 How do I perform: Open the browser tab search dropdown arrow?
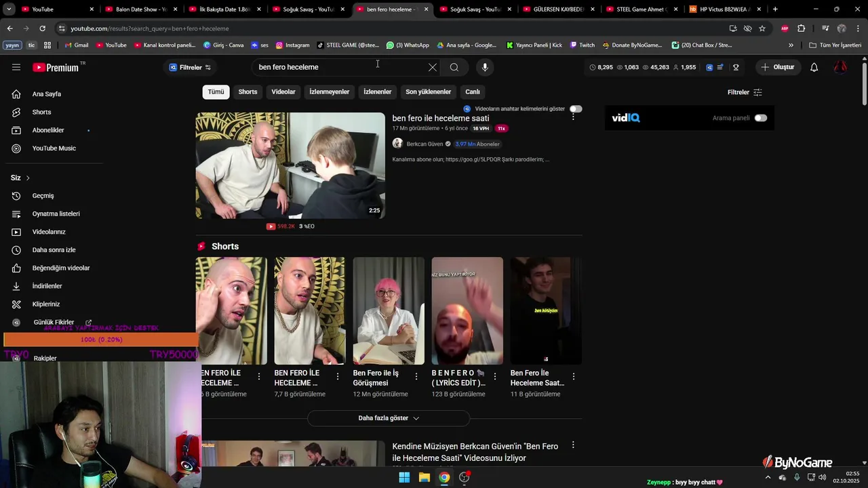(x=8, y=9)
